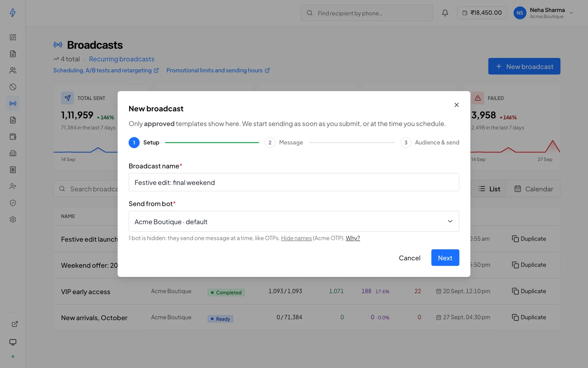Screen dimensions: 588x368
Task: Open Promotional limits and sending hours link
Action: tap(218, 70)
